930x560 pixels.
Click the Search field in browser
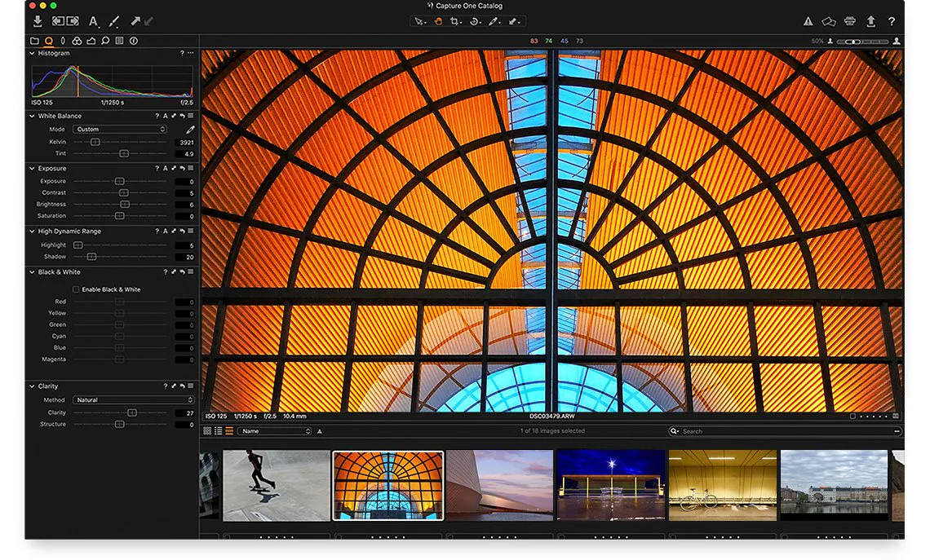coord(786,431)
